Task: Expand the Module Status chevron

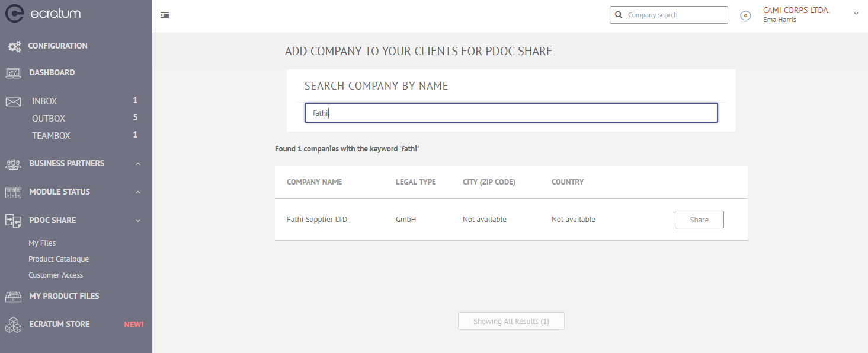Action: [138, 192]
